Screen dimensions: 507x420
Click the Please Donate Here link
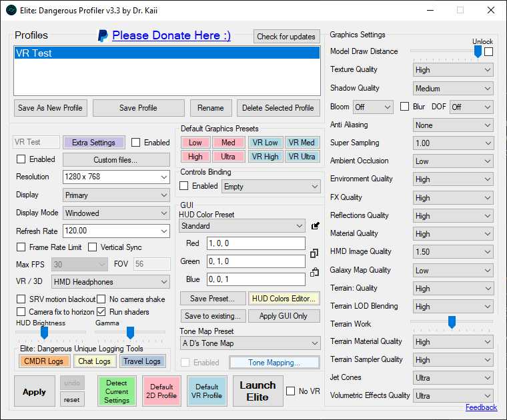[x=171, y=35]
